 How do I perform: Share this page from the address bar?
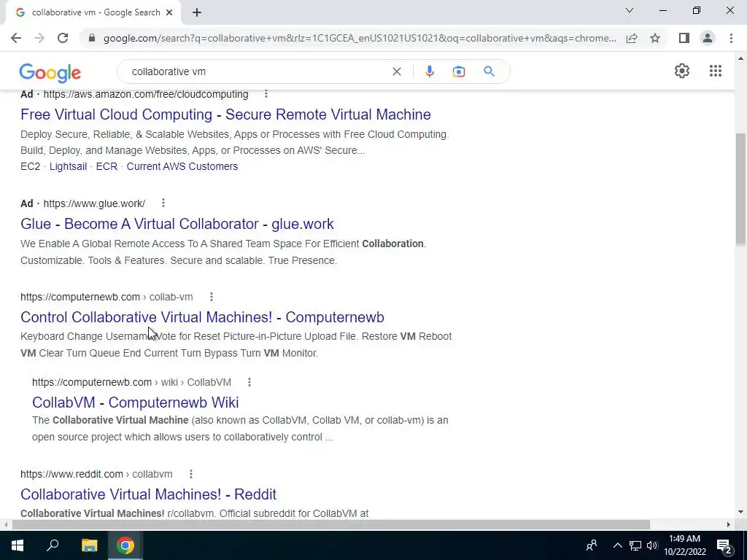click(x=632, y=38)
